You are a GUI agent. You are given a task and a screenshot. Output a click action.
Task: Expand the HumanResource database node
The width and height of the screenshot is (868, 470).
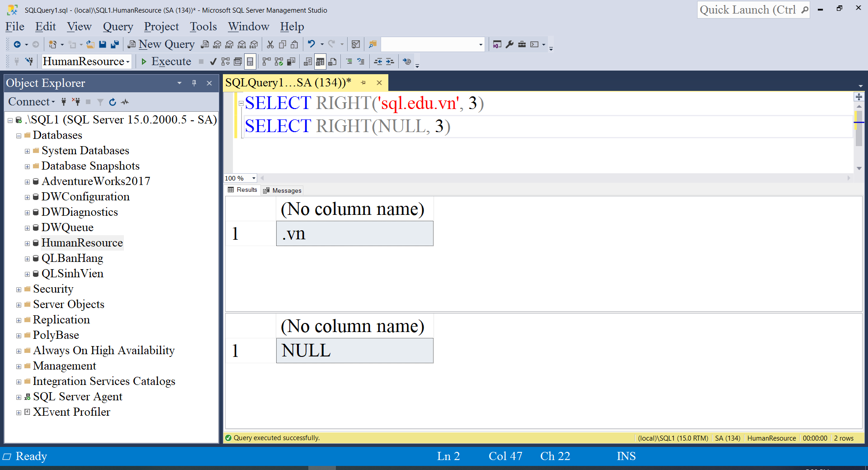(27, 243)
